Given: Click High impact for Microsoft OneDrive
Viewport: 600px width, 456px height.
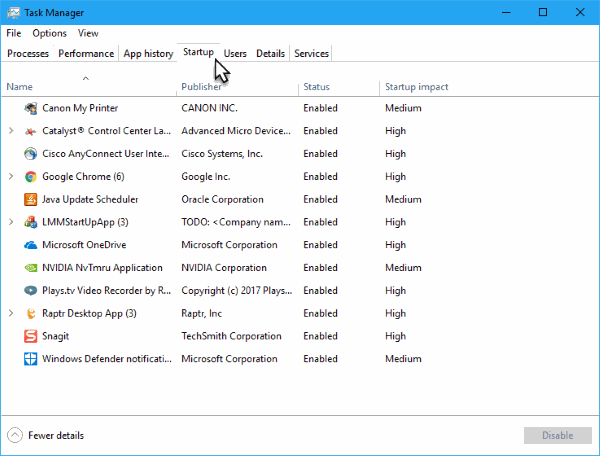Looking at the screenshot, I should click(x=395, y=245).
